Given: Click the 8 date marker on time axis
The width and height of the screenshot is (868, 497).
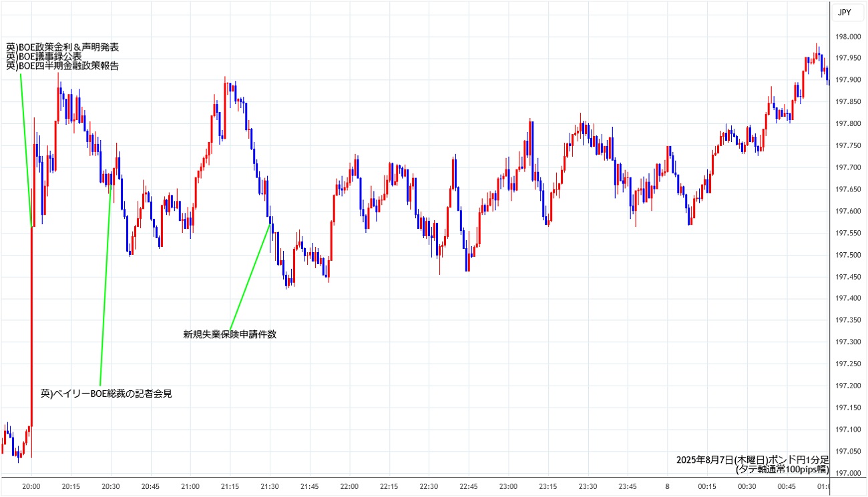Looking at the screenshot, I should pyautogui.click(x=667, y=486).
